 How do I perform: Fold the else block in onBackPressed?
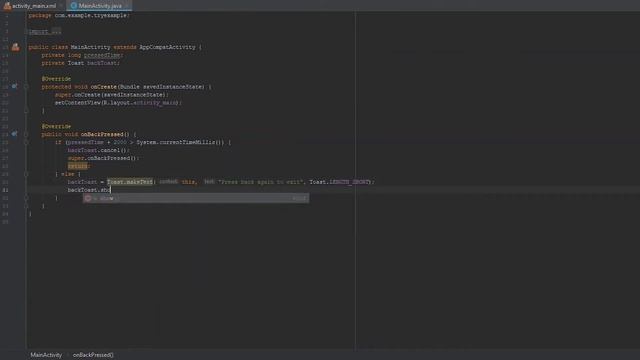coord(26,174)
